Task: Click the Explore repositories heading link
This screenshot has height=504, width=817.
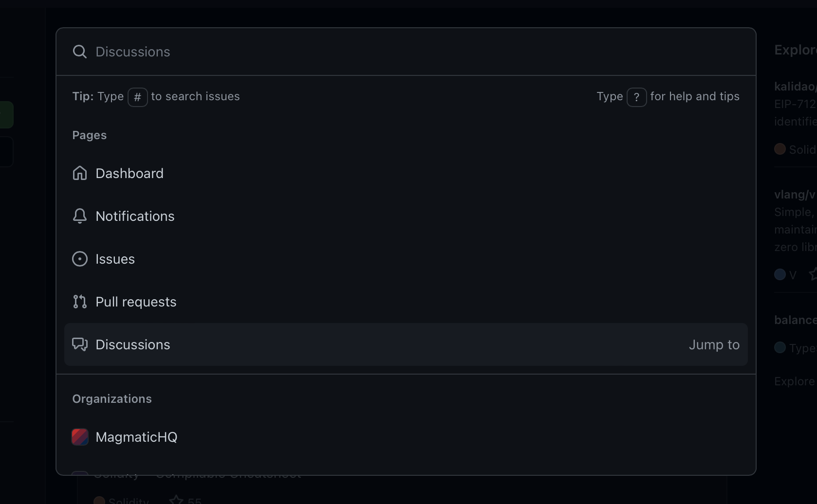Action: (x=794, y=49)
